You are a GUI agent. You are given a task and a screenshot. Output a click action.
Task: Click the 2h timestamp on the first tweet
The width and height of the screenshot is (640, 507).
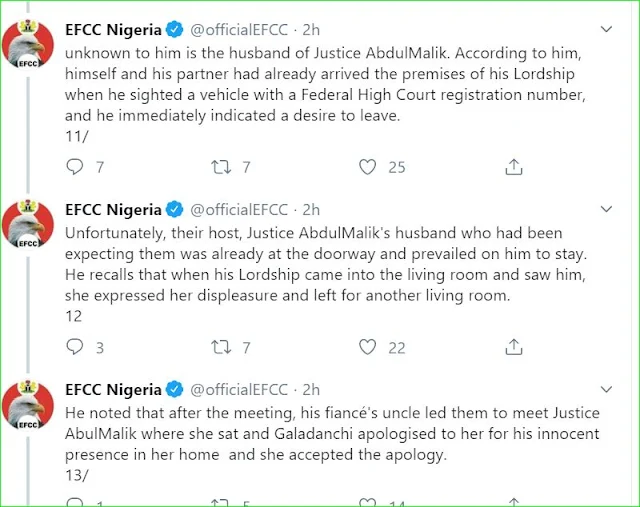pos(311,29)
